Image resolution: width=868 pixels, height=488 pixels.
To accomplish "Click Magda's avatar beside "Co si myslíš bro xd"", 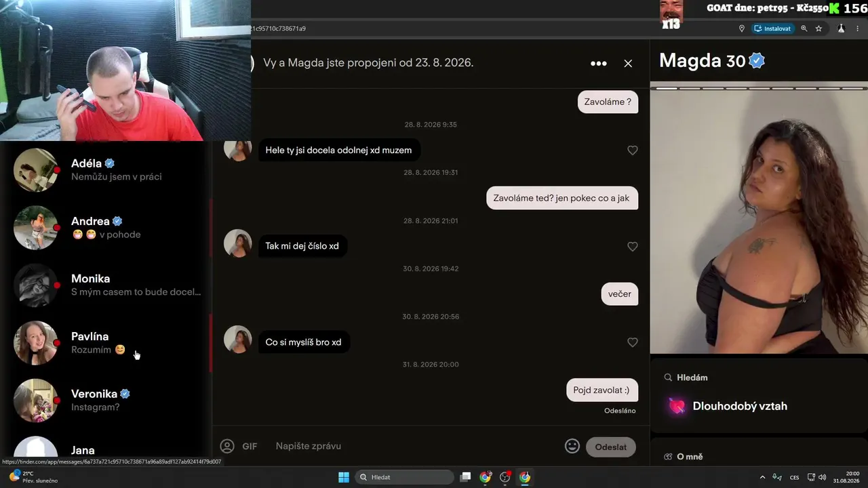I will point(238,340).
